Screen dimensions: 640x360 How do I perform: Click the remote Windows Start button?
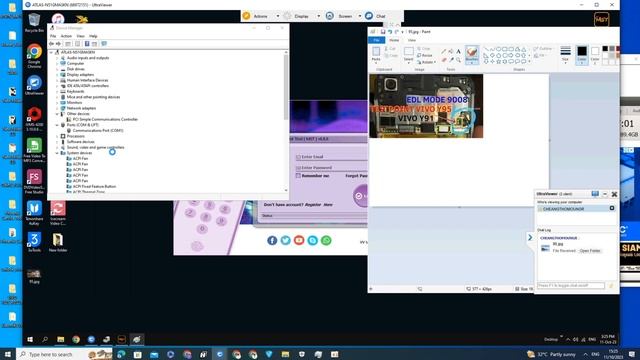tap(30, 339)
